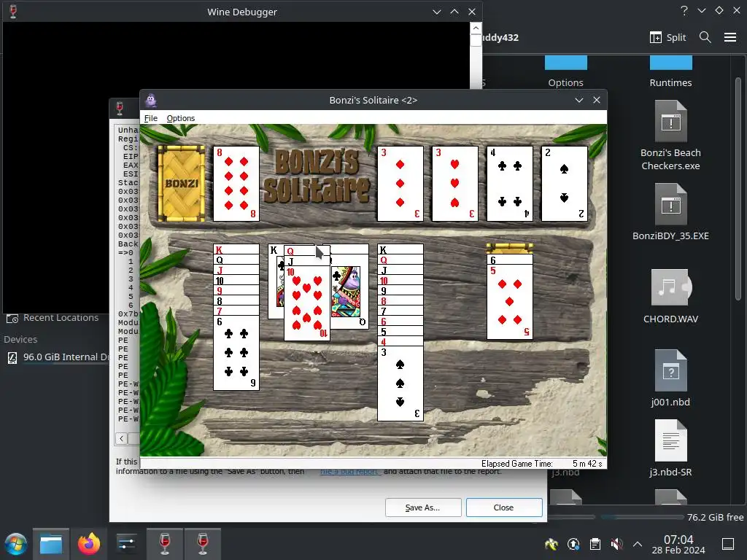Screen dimensions: 747x560
Task: Open search in the file manager
Action: 705,37
